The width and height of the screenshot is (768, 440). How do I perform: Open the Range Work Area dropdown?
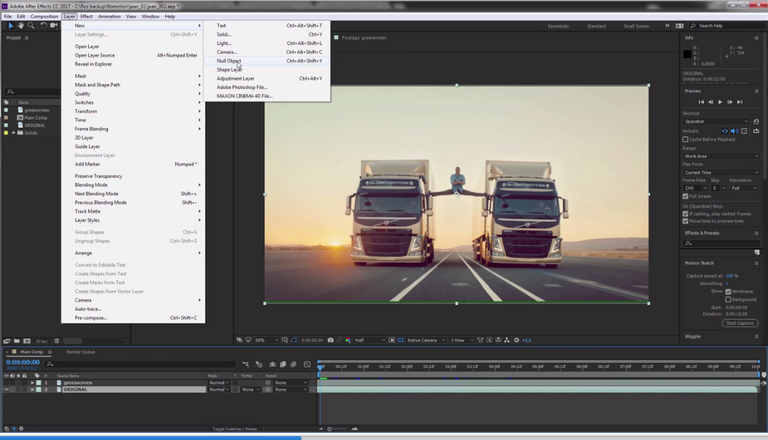pyautogui.click(x=721, y=156)
